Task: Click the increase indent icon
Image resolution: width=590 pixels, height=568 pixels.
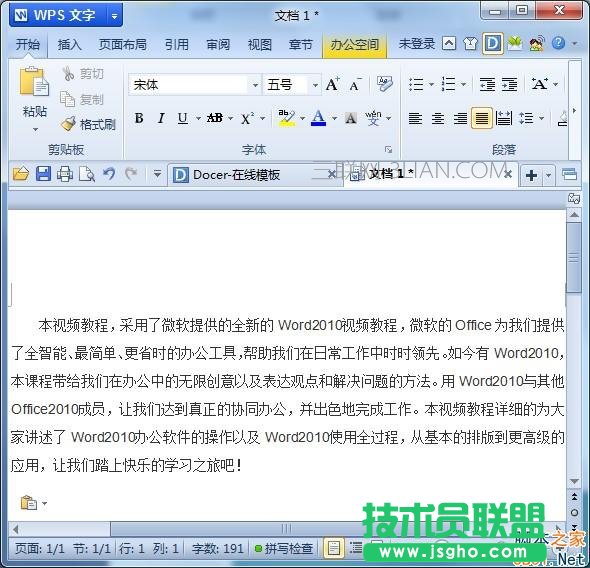Action: point(509,84)
